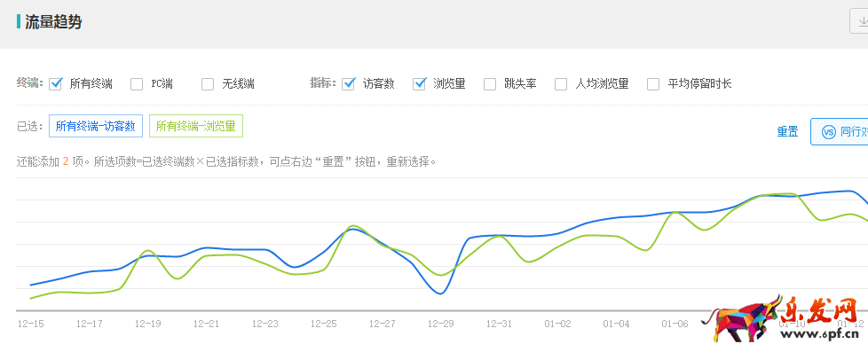Enable the 人均浏览量 checkbox
The width and height of the screenshot is (868, 352).
(561, 84)
